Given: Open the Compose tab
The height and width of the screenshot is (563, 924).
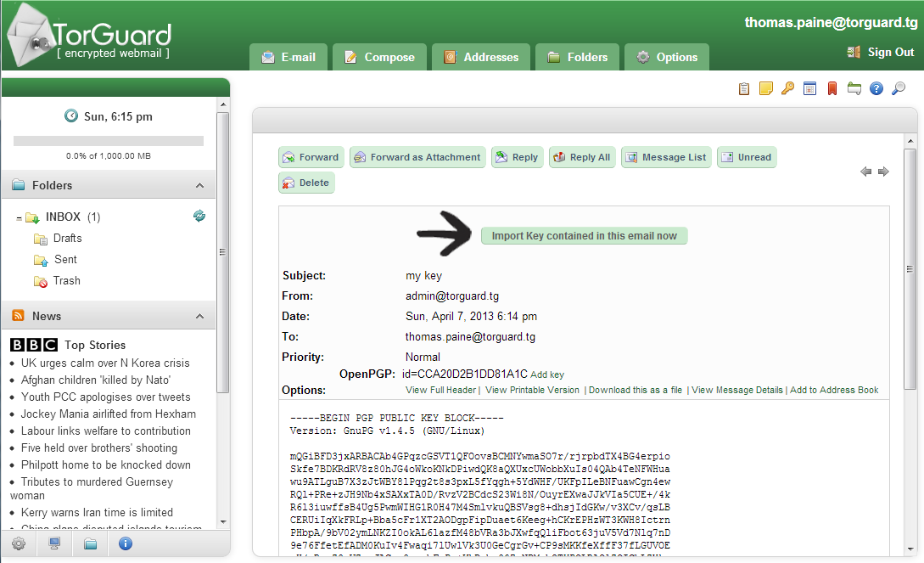Looking at the screenshot, I should [x=379, y=57].
